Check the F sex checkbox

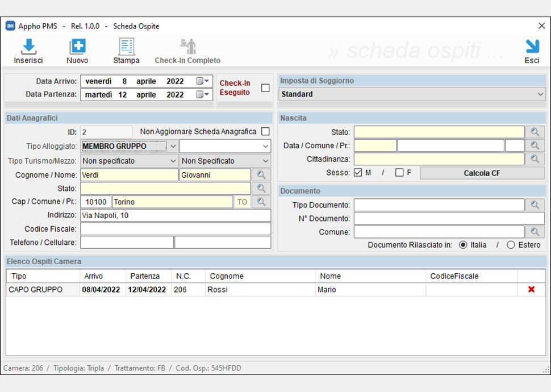[399, 173]
